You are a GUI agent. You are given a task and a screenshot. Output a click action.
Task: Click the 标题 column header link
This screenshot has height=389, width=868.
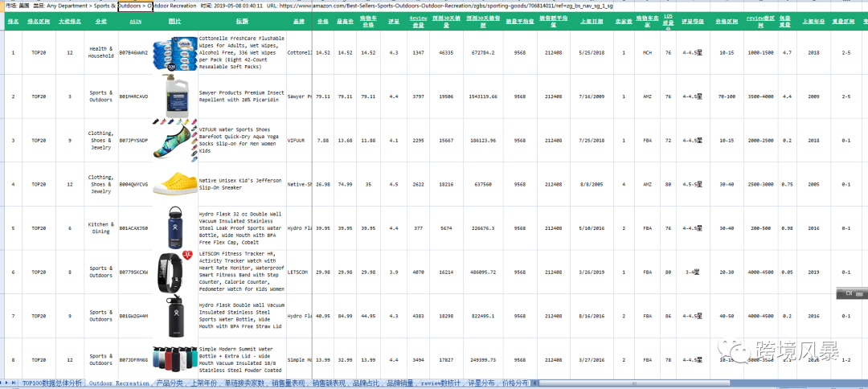(242, 21)
